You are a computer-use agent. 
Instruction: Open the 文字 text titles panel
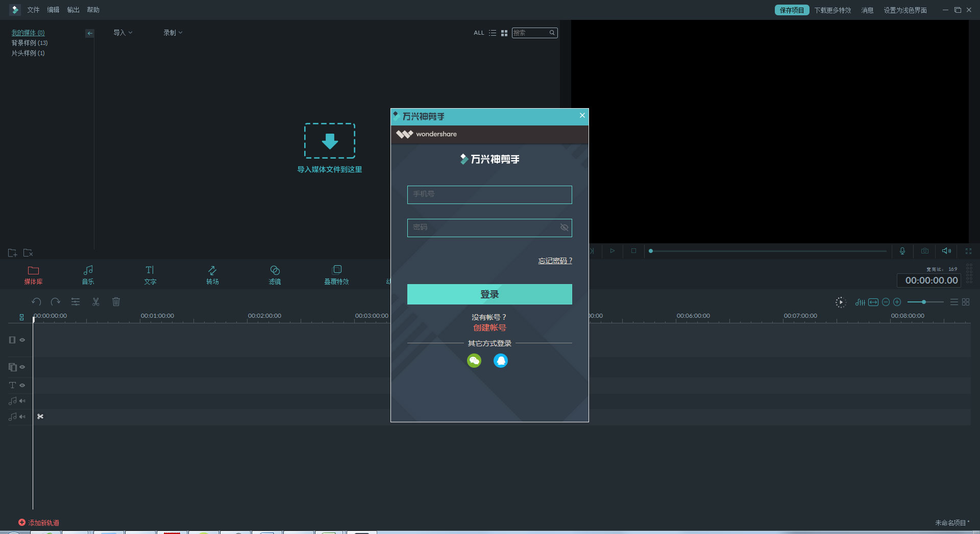tap(150, 275)
